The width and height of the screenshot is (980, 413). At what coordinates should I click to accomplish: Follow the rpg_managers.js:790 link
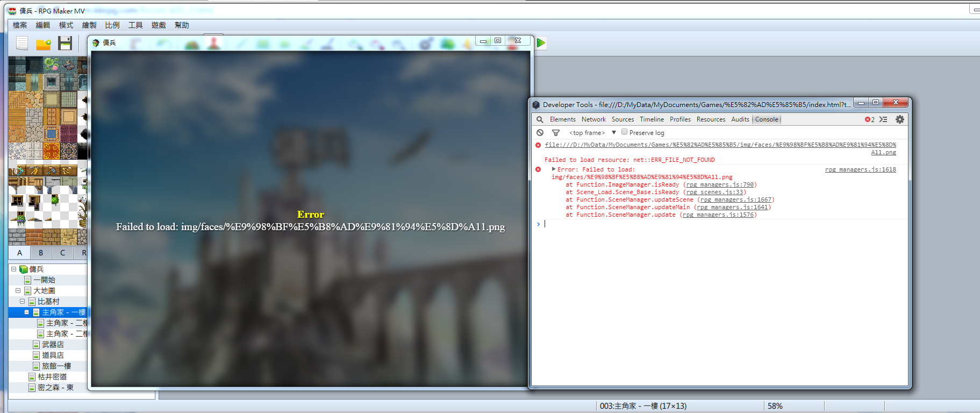tap(720, 184)
